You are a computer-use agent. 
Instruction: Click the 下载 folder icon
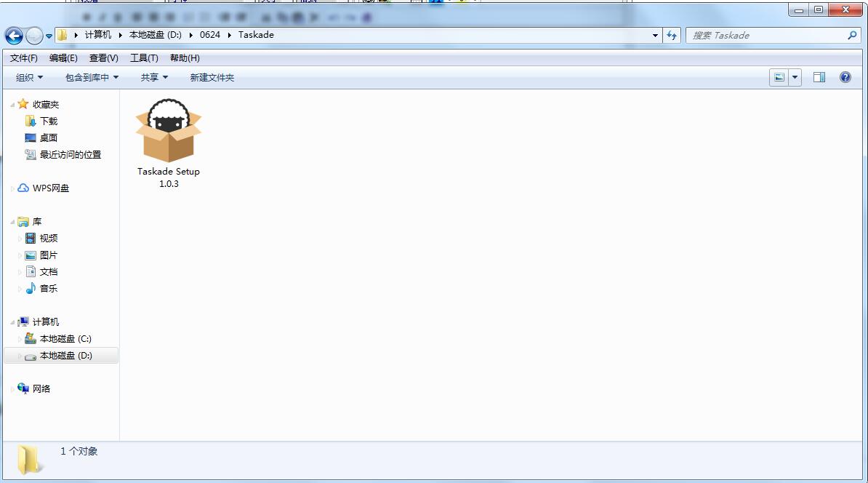(31, 121)
